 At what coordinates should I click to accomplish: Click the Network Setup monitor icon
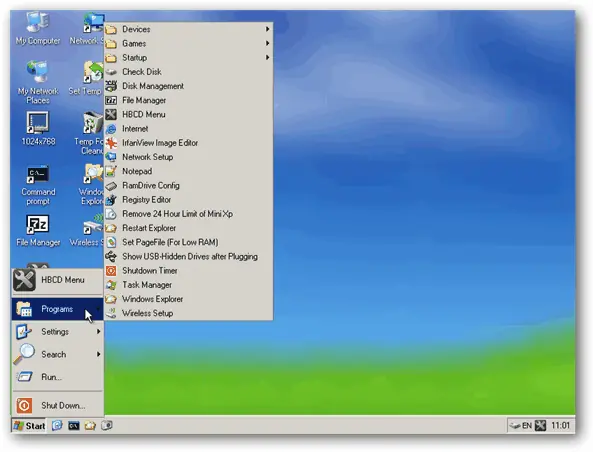[111, 157]
